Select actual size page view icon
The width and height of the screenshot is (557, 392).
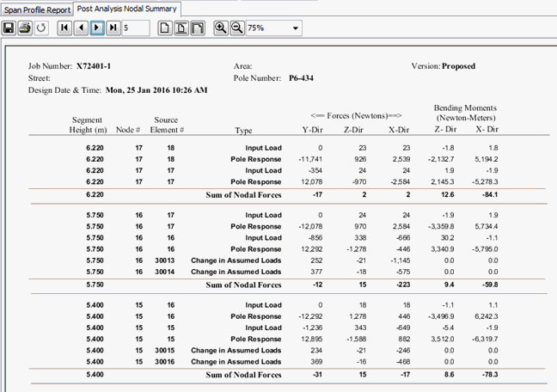coord(164,28)
